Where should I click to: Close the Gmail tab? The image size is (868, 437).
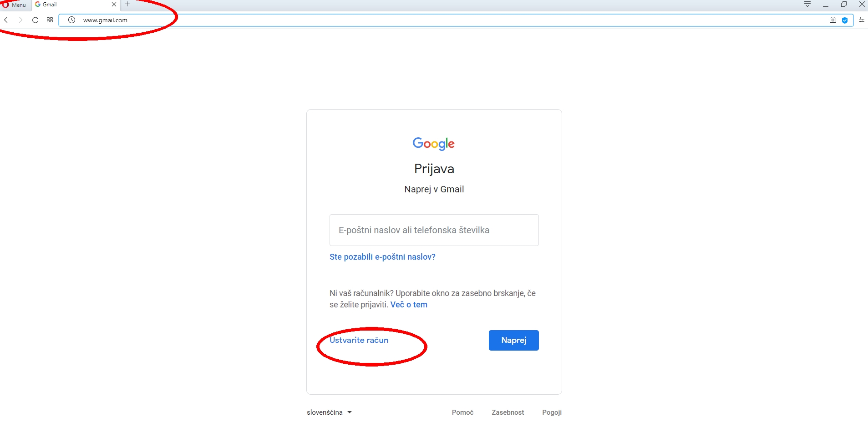(x=114, y=5)
